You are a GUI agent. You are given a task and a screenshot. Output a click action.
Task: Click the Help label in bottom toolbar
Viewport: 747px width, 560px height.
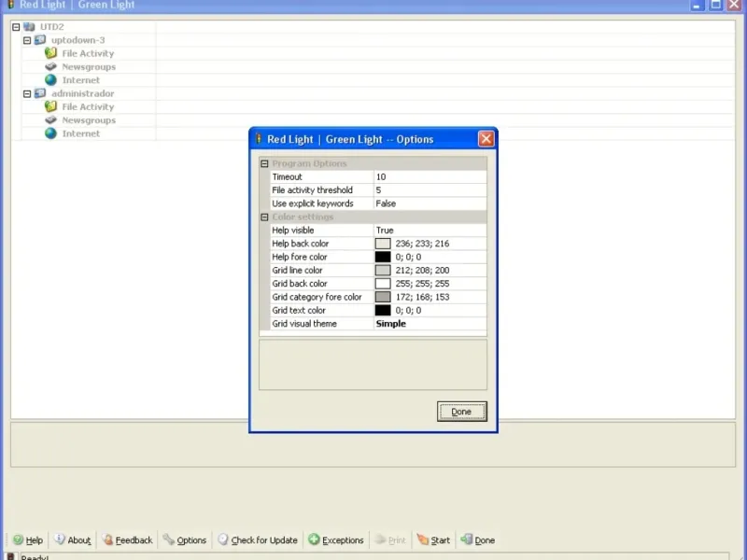34,540
